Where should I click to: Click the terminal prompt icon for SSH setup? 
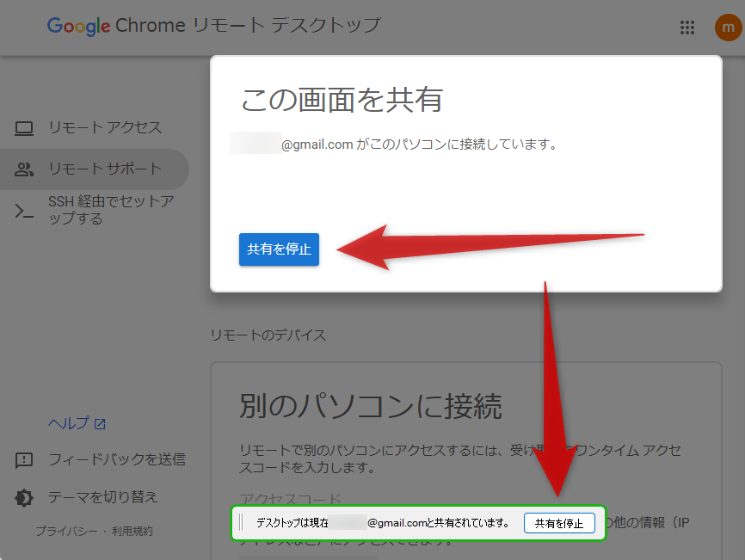point(24,211)
